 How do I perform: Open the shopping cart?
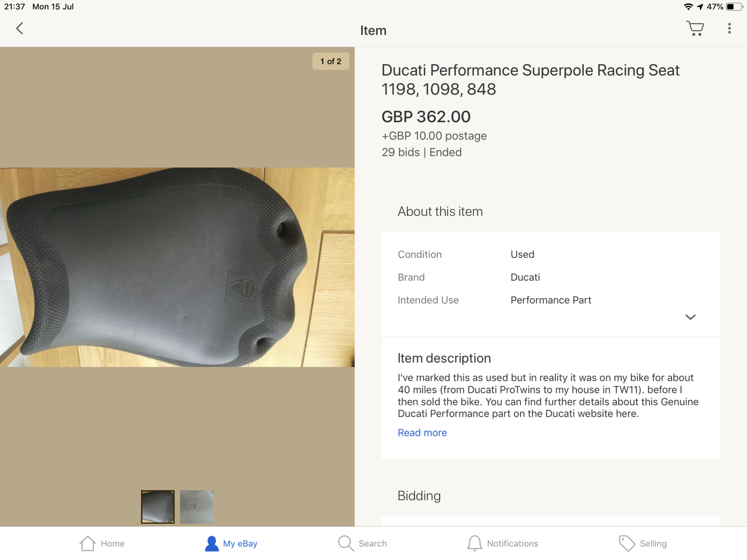(x=695, y=28)
